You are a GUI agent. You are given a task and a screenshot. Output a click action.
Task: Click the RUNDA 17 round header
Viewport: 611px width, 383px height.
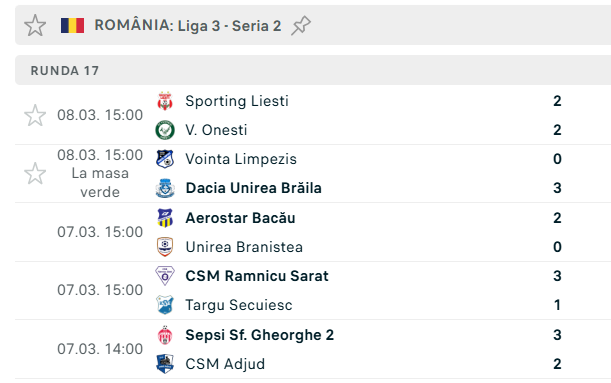313,70
